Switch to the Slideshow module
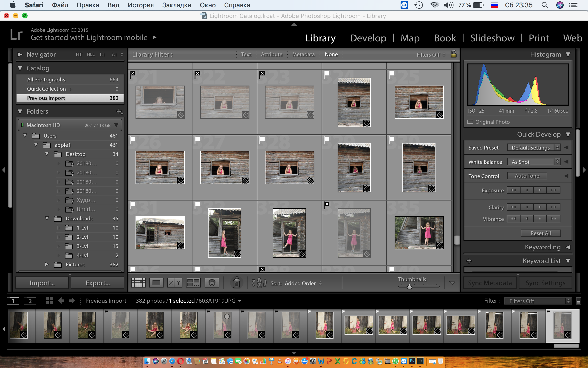588x368 pixels. click(492, 38)
